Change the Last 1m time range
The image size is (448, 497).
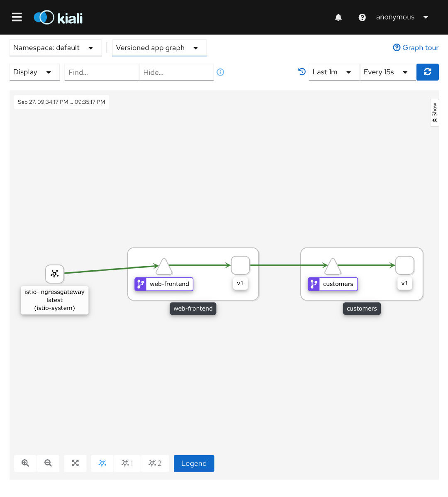tap(333, 72)
